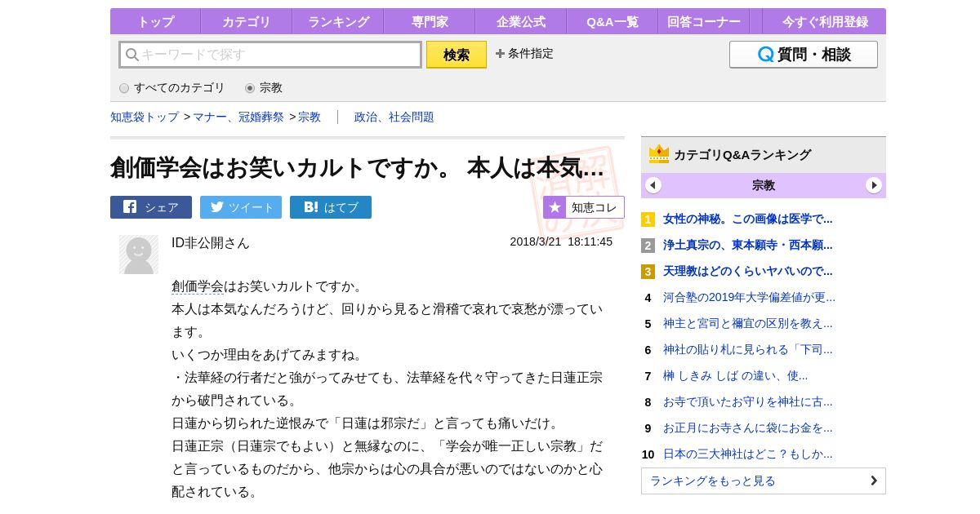Go to next ranking category arrow

(x=874, y=185)
